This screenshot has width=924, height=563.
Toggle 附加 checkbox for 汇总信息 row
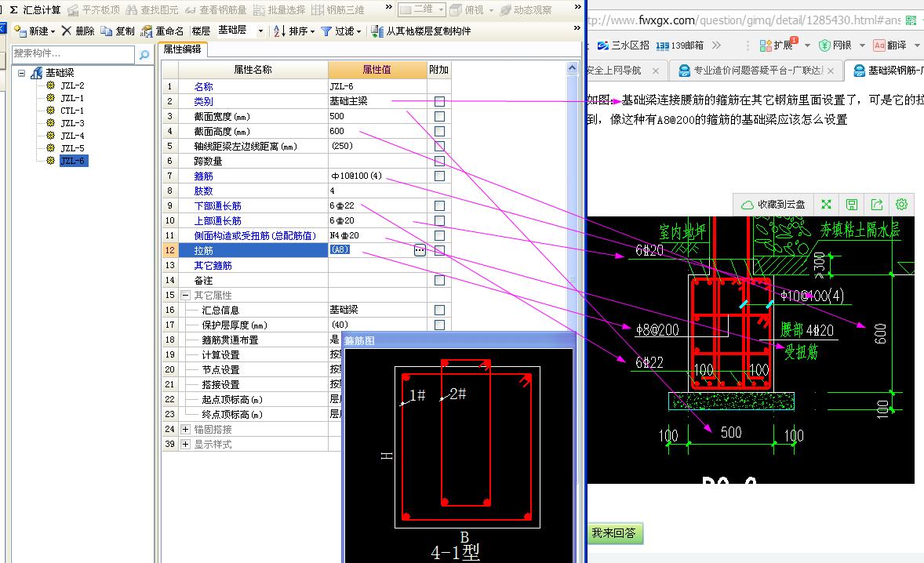click(439, 310)
